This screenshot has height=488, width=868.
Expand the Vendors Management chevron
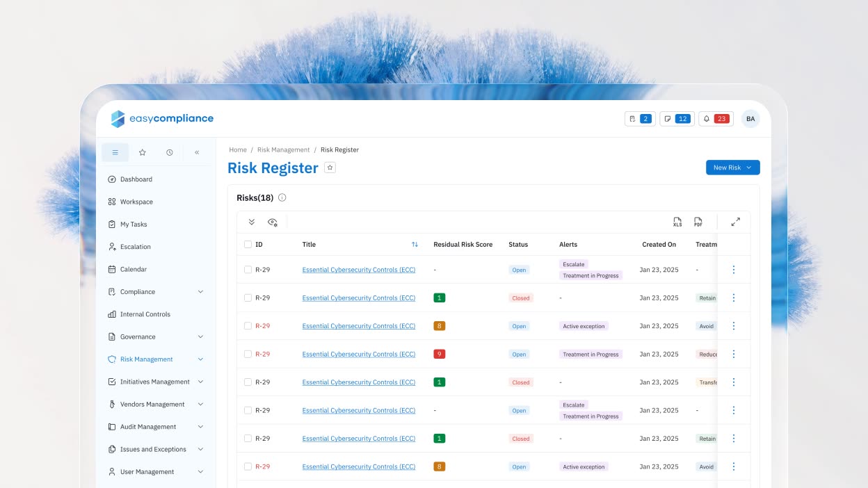tap(201, 405)
